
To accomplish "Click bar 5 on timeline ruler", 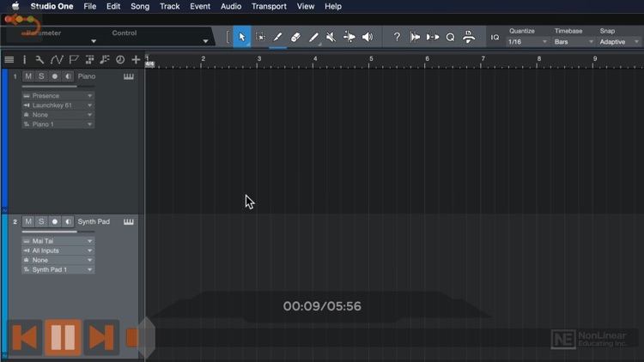I will click(371, 59).
